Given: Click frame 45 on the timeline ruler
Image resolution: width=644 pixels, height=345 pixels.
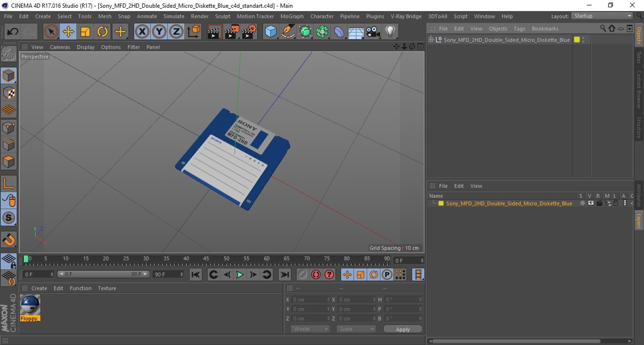Looking at the screenshot, I should click(206, 259).
